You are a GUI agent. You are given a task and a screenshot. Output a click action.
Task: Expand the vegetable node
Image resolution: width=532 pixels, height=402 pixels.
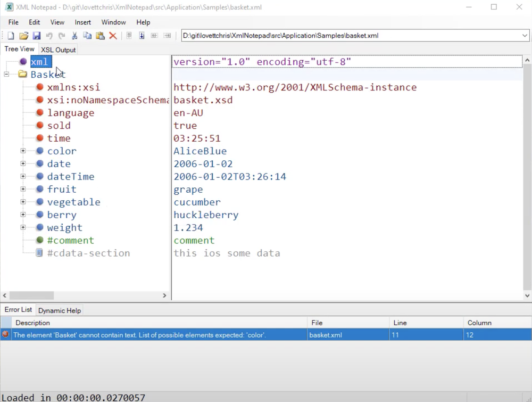[23, 202]
